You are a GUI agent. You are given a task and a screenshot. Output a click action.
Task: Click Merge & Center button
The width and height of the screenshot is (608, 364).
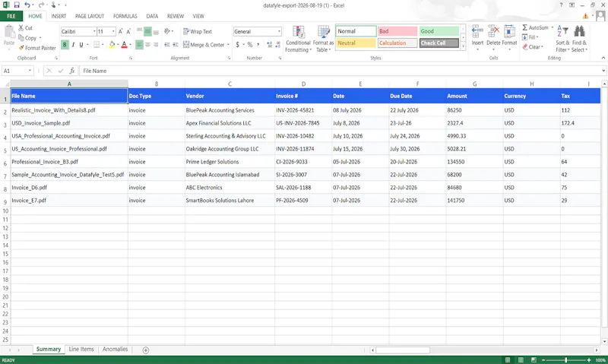(204, 45)
